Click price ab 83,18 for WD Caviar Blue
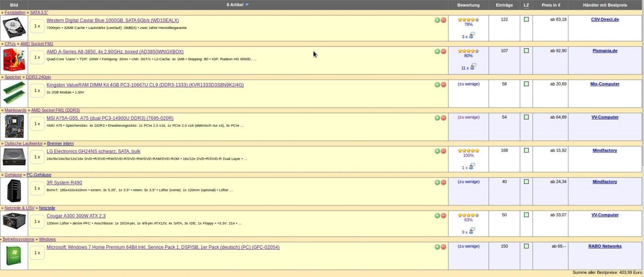 [558, 19]
